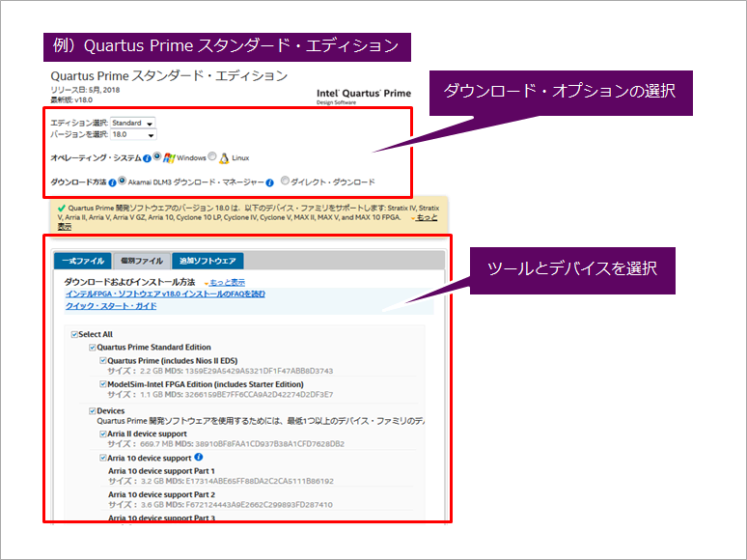The width and height of the screenshot is (747, 560).
Task: Click the latest version text v18.0
Action: (83, 100)
